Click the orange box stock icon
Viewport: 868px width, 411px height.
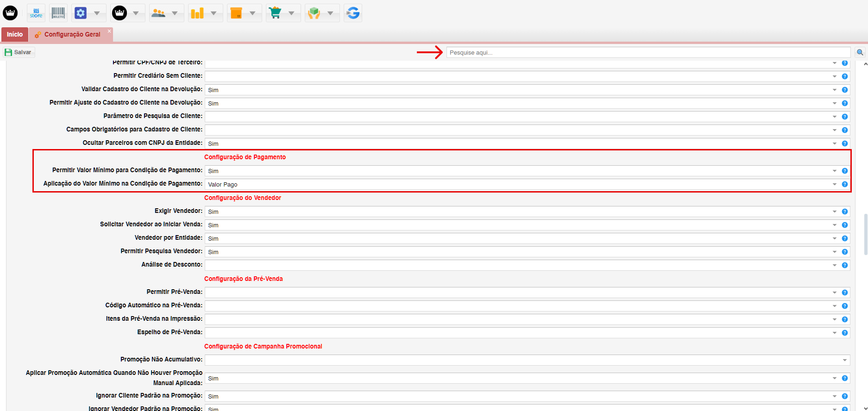click(237, 13)
